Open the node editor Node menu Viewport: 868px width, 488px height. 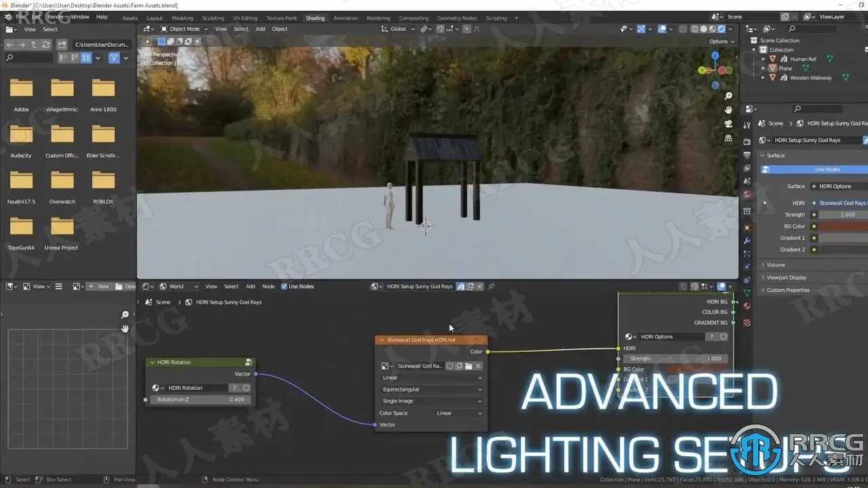pyautogui.click(x=269, y=287)
